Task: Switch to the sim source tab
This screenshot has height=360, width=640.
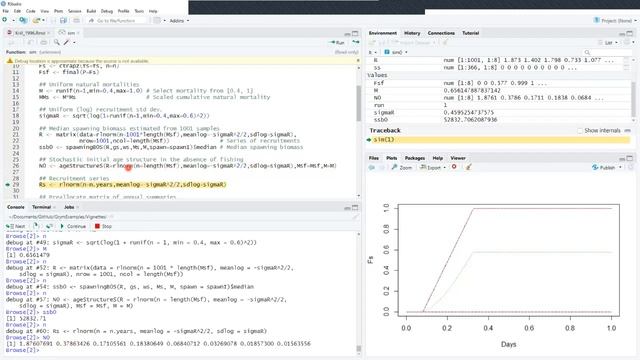Action: (69, 33)
